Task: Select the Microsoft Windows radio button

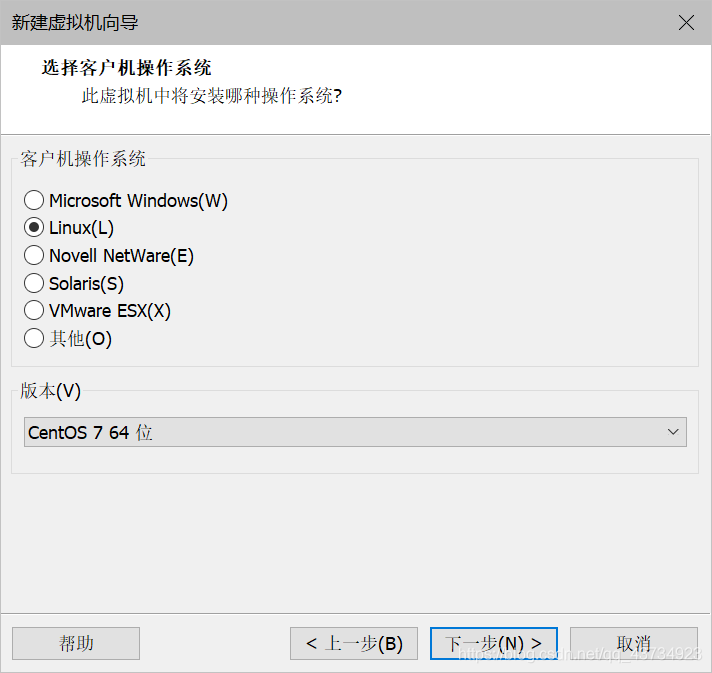Action: [x=34, y=200]
